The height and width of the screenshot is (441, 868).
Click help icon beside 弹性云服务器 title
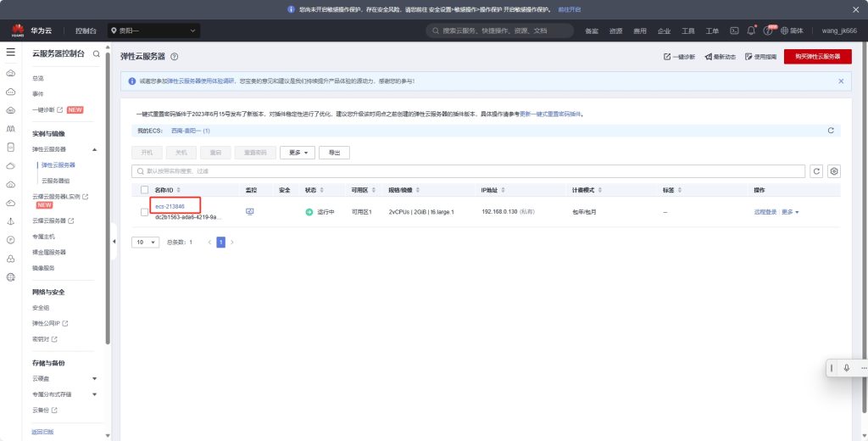click(x=175, y=57)
